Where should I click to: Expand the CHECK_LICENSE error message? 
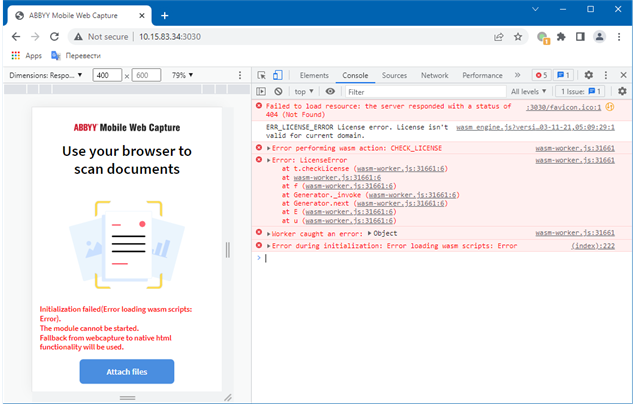point(268,148)
